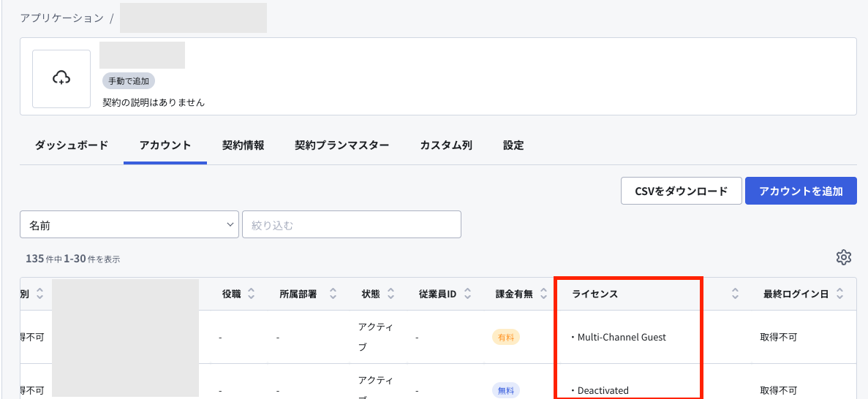Click the CSVをダウンロード button
Viewport: 868px width, 399px height.
pyautogui.click(x=682, y=191)
